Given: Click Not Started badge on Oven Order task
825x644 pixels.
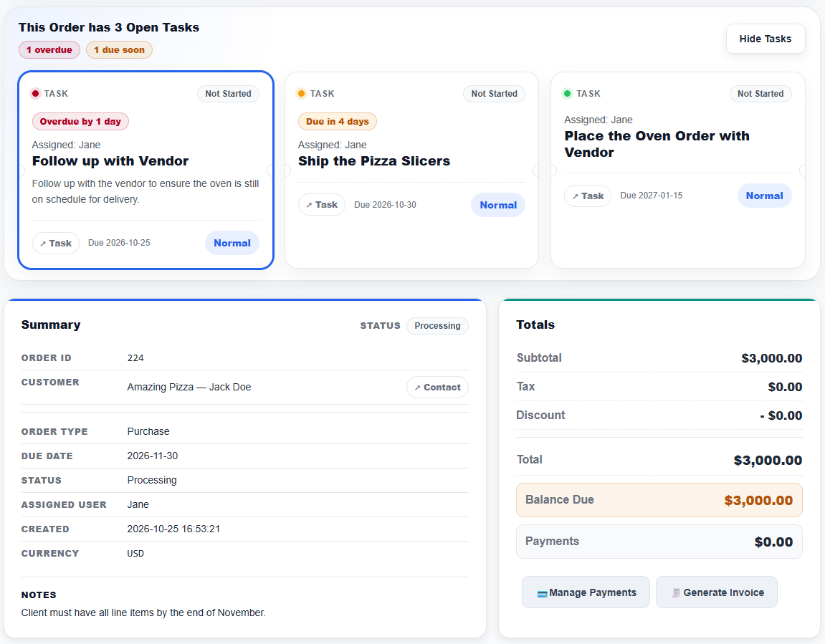Looking at the screenshot, I should [760, 94].
